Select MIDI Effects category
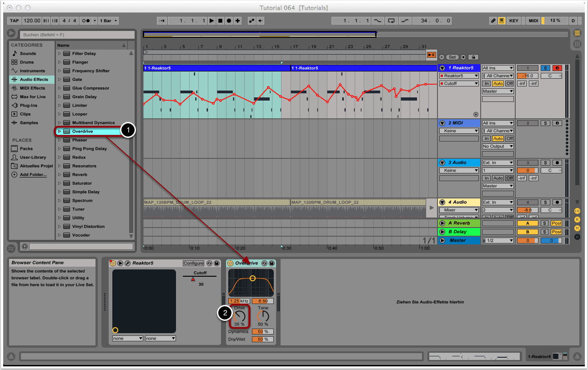 [32, 88]
